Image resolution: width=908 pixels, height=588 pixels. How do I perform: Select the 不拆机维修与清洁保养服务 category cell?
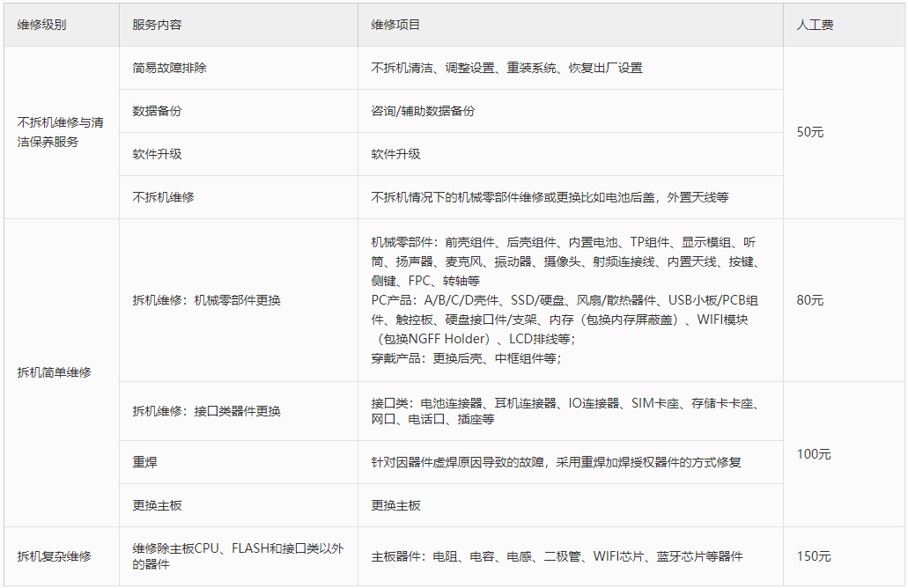click(60, 131)
